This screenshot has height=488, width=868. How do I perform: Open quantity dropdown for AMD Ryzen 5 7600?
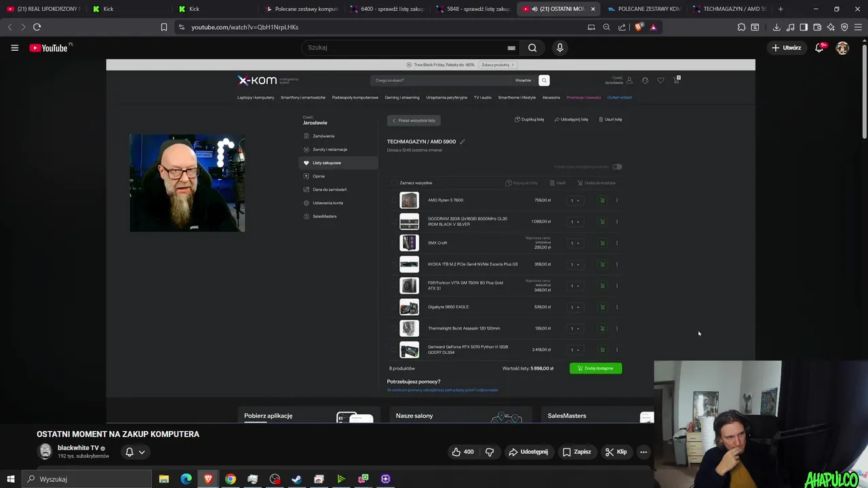click(575, 200)
